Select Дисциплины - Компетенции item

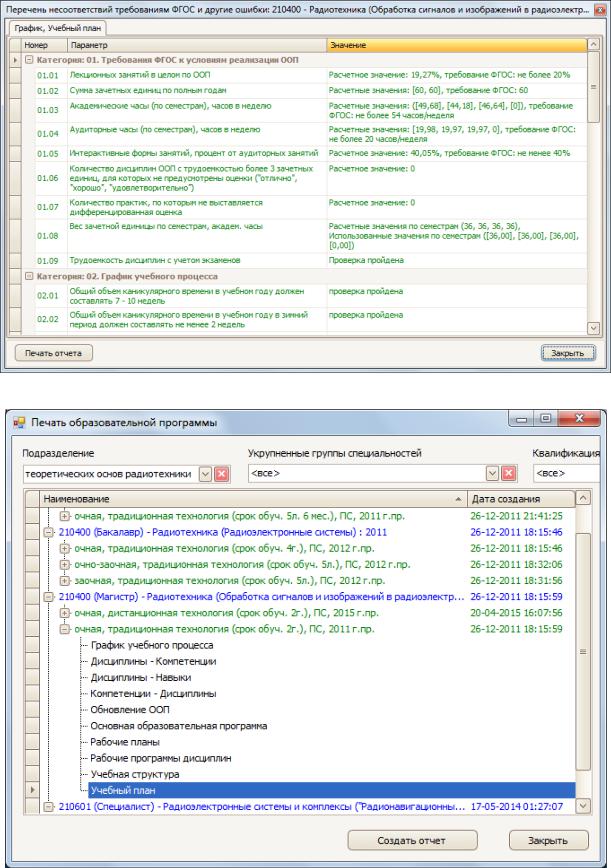pyautogui.click(x=153, y=661)
